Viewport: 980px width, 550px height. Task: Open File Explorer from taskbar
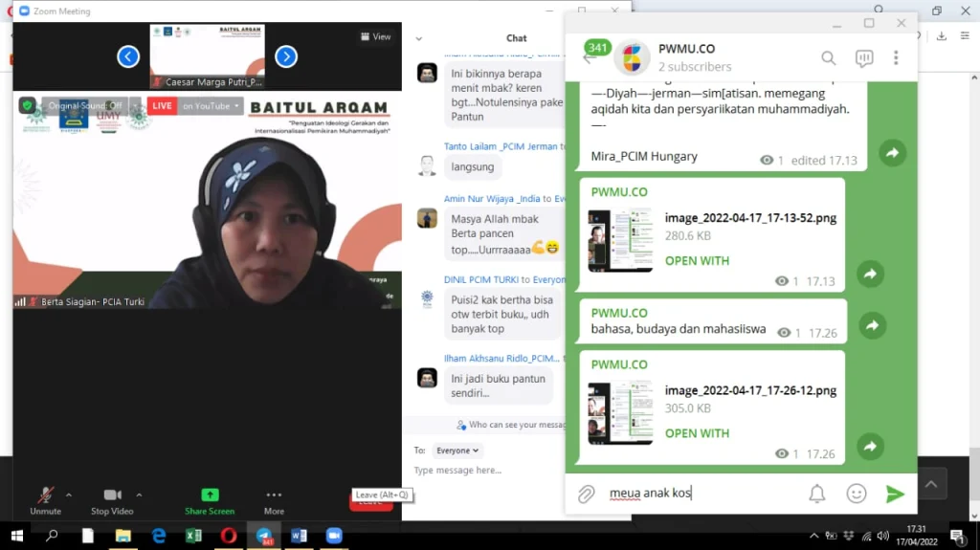[x=123, y=536]
